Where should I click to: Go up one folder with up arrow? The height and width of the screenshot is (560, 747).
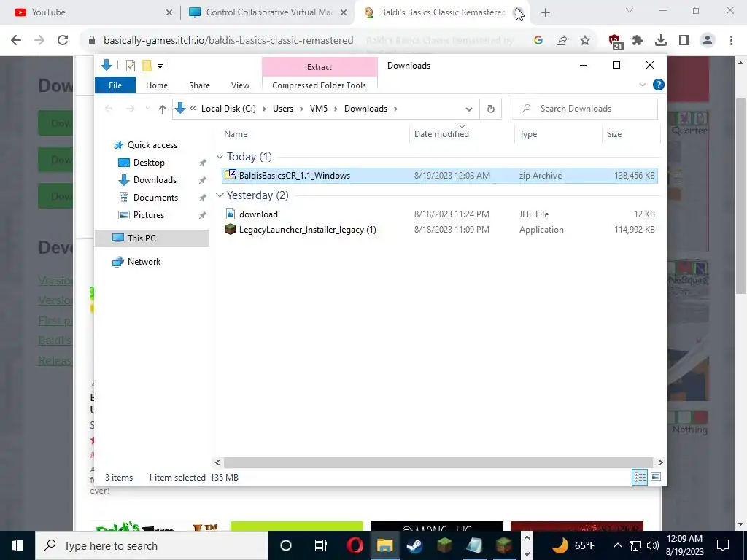(x=163, y=109)
